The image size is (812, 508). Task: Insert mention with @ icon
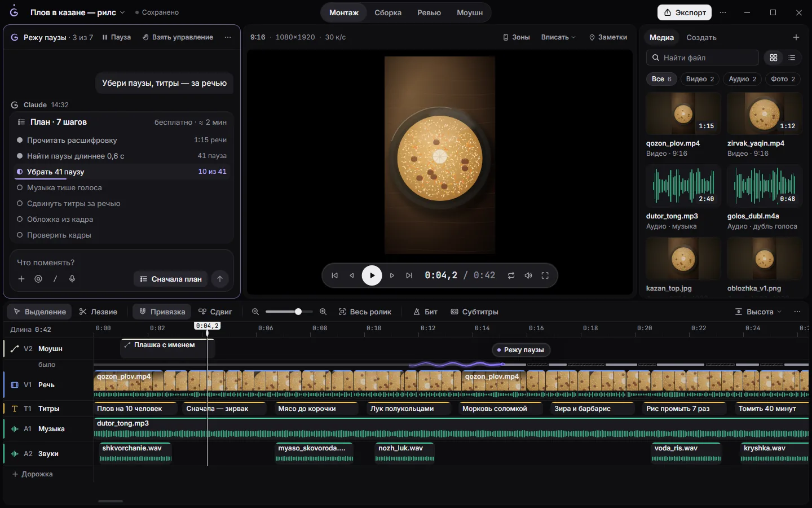[x=38, y=279]
